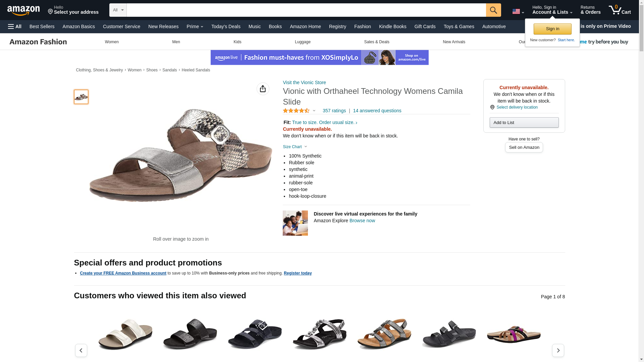The height and width of the screenshot is (362, 644).
Task: Click the share icon above product image
Action: (263, 89)
